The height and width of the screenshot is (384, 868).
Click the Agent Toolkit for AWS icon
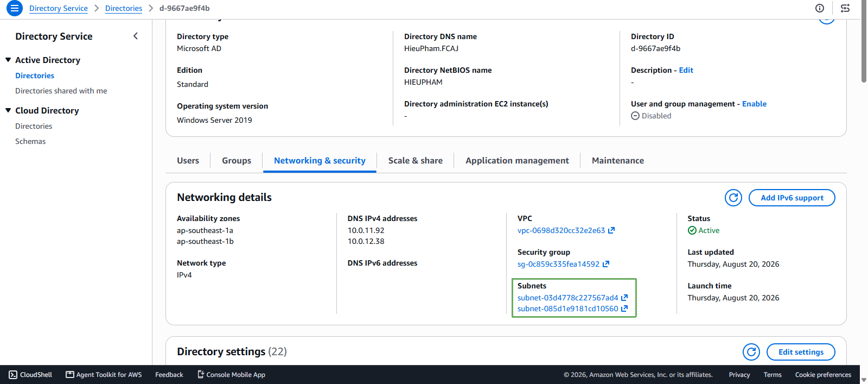tap(69, 374)
